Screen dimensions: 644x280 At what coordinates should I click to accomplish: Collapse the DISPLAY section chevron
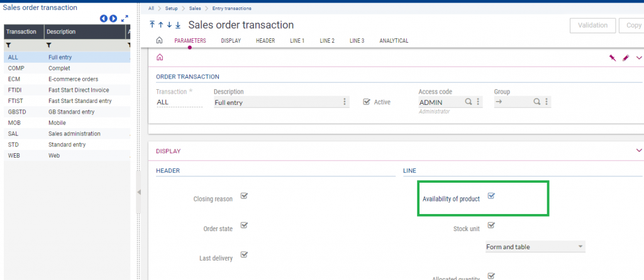tap(639, 151)
